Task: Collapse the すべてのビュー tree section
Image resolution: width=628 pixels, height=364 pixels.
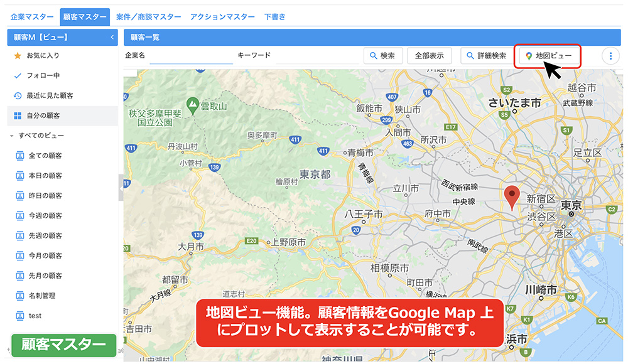Action: tap(11, 136)
